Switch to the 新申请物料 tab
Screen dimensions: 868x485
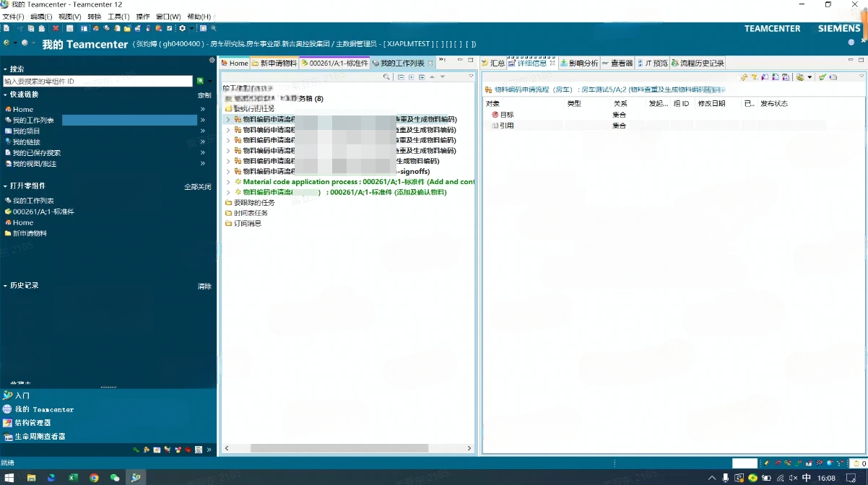[x=274, y=63]
